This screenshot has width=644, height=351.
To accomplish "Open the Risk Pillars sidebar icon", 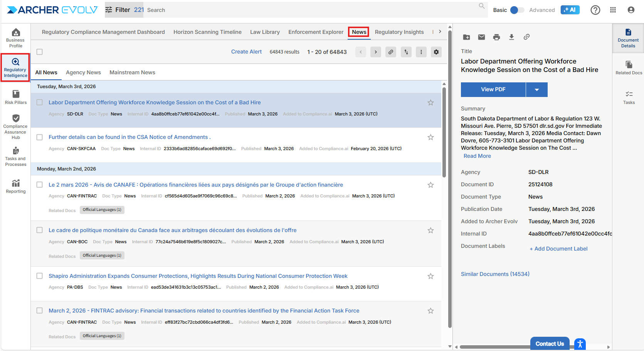I will point(16,94).
